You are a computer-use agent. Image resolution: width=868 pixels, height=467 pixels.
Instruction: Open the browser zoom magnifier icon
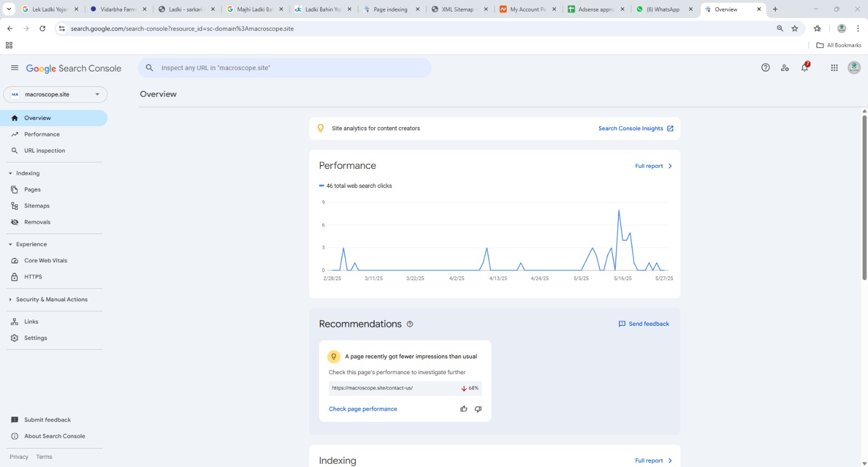coord(780,28)
